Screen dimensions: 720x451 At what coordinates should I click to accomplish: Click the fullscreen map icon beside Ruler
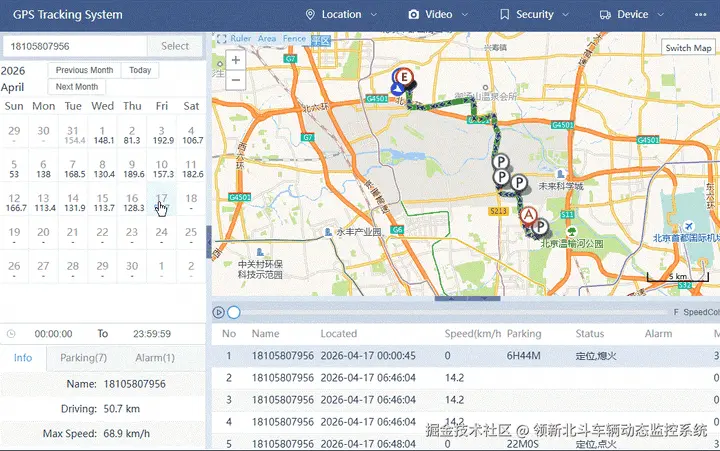[221, 39]
